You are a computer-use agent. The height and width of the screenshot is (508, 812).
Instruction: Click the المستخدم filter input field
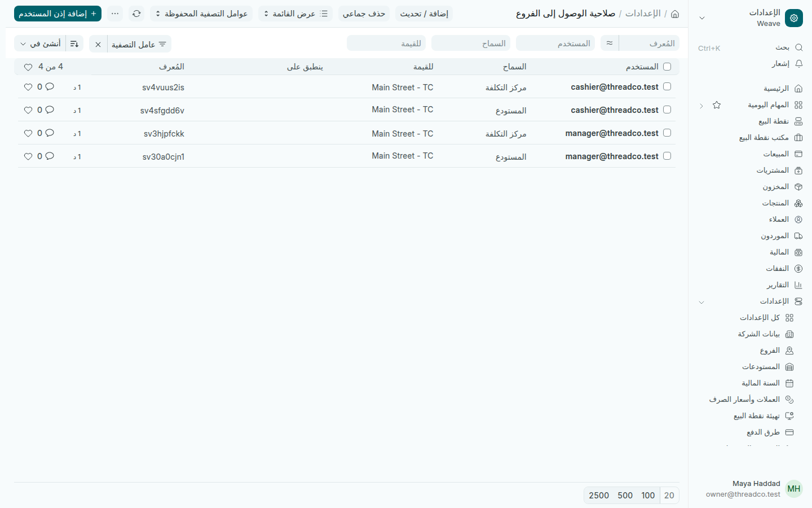[x=555, y=43]
